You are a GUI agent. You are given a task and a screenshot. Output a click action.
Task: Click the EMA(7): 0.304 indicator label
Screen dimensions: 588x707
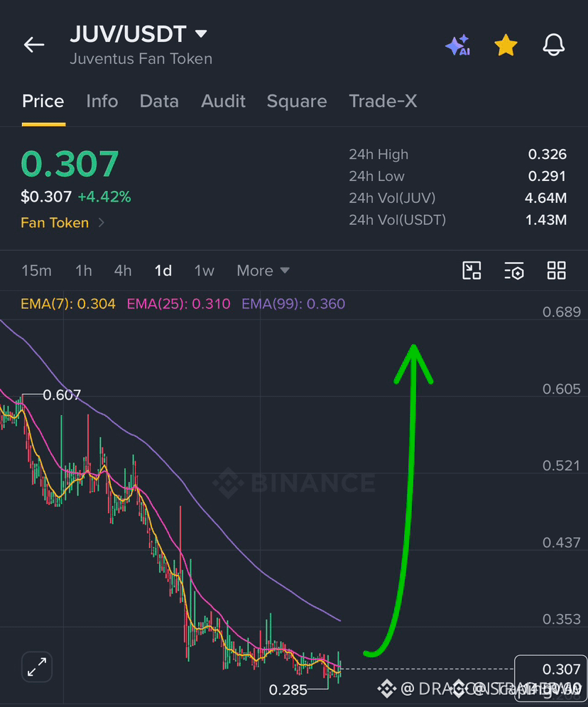(68, 304)
